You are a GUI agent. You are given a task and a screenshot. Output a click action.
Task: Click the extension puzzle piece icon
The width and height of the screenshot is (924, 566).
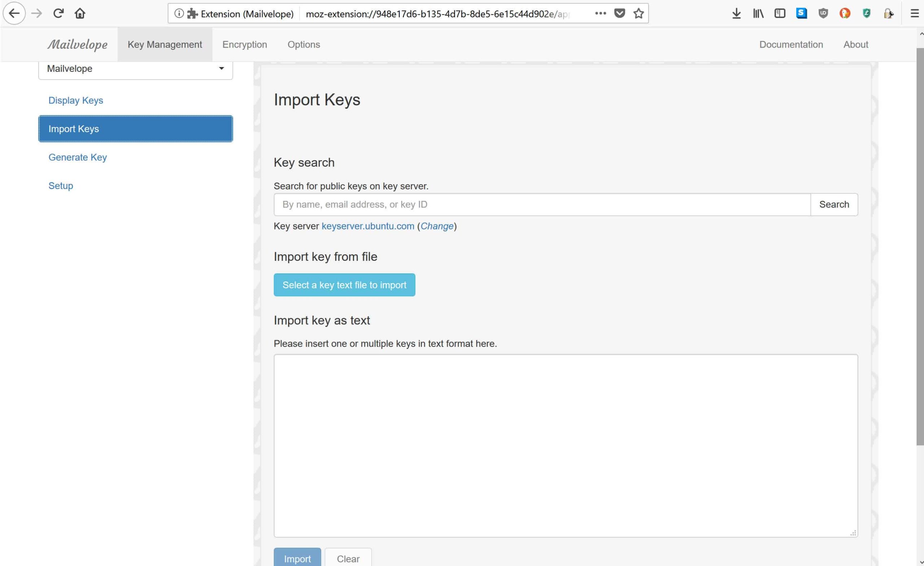pyautogui.click(x=192, y=13)
